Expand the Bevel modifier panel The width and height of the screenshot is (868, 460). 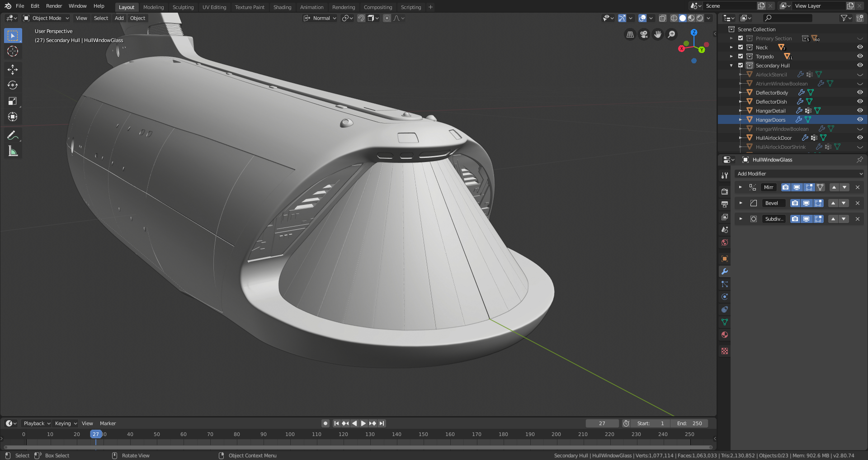click(x=741, y=203)
